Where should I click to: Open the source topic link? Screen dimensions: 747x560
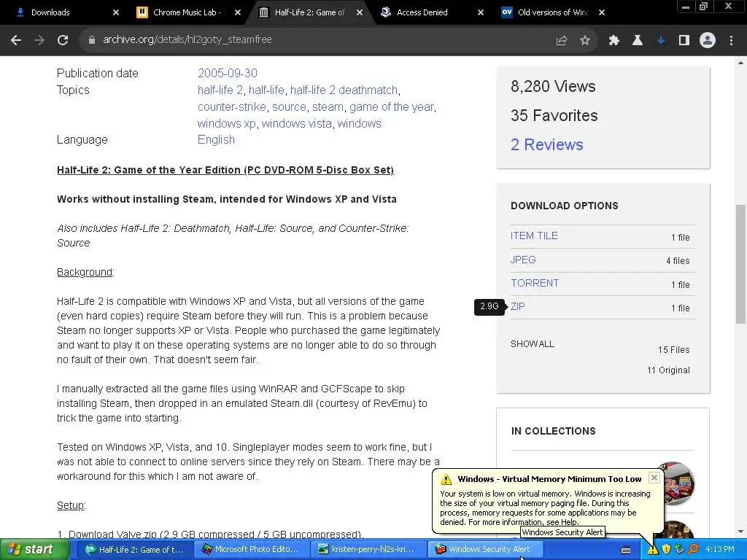(x=289, y=106)
